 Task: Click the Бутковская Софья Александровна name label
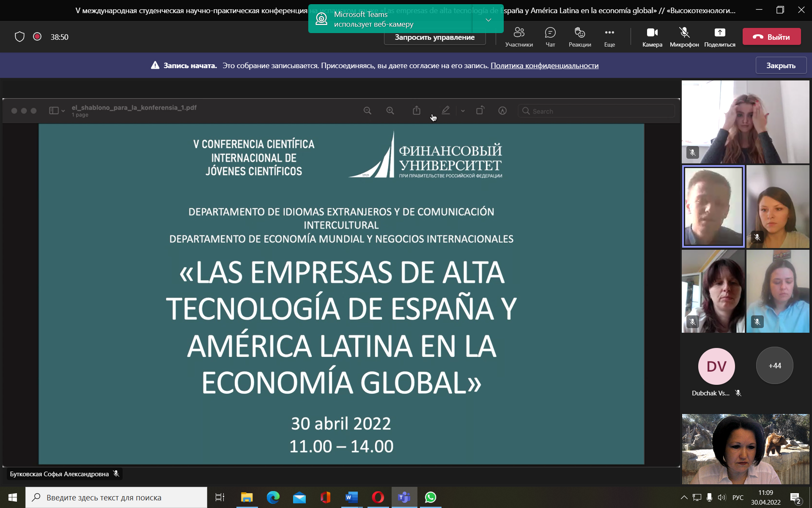click(59, 474)
